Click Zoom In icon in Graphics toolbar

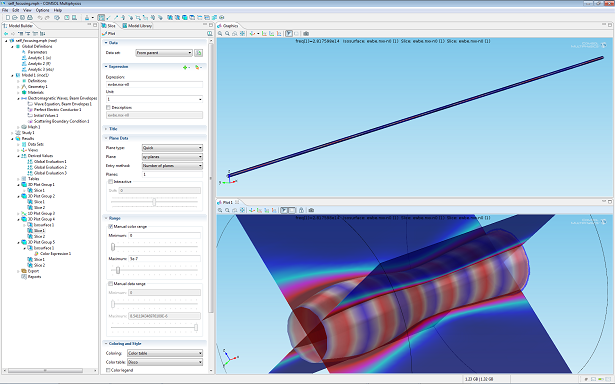point(220,34)
